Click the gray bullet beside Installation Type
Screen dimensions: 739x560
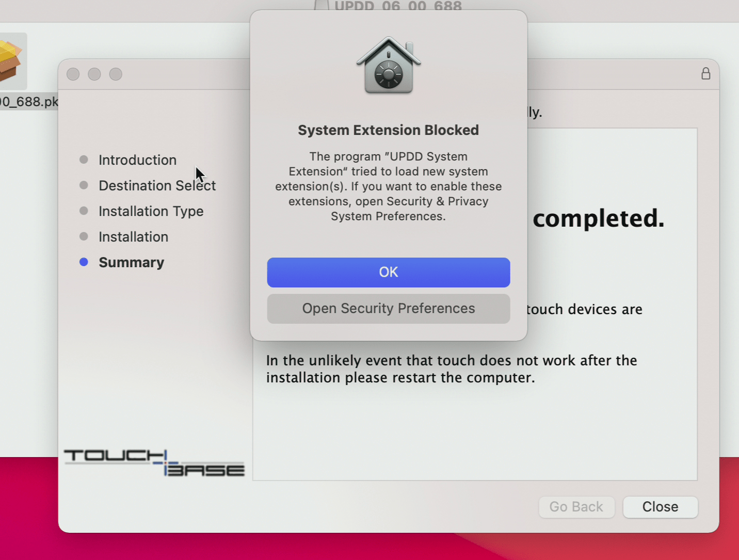point(84,210)
